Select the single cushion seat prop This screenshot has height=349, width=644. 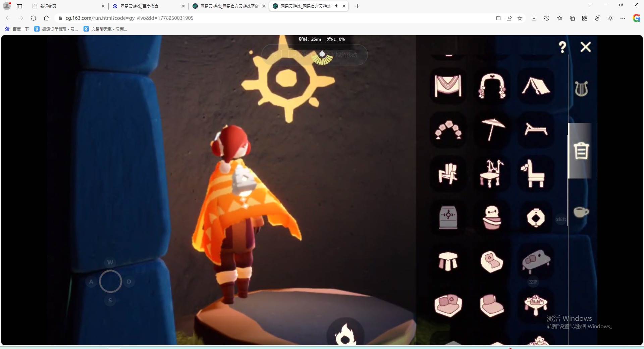tap(492, 261)
